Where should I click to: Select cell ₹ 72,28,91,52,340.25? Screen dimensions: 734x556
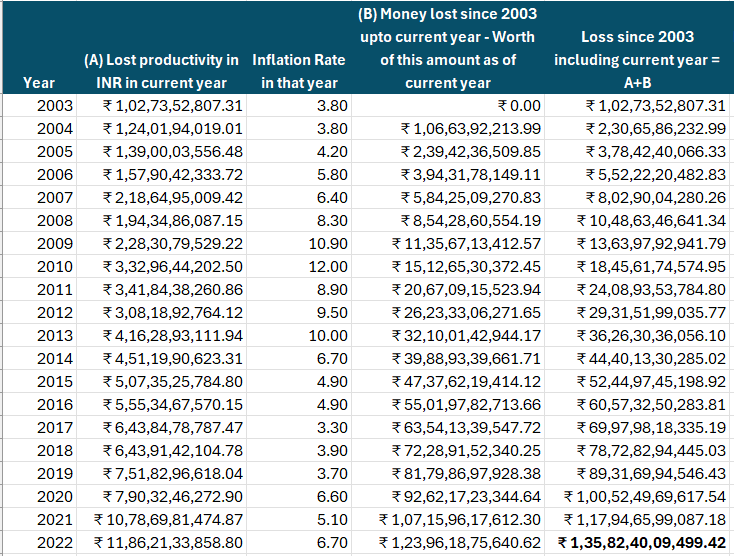pyautogui.click(x=448, y=450)
